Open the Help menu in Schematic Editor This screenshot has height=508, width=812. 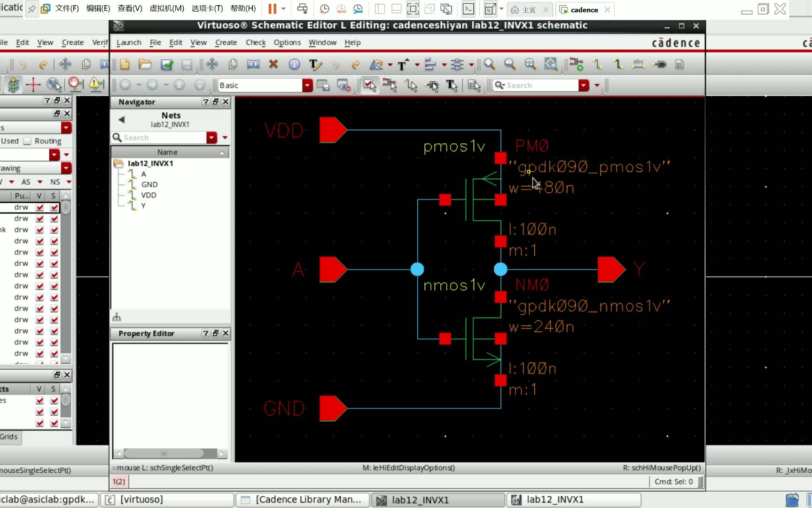click(352, 42)
